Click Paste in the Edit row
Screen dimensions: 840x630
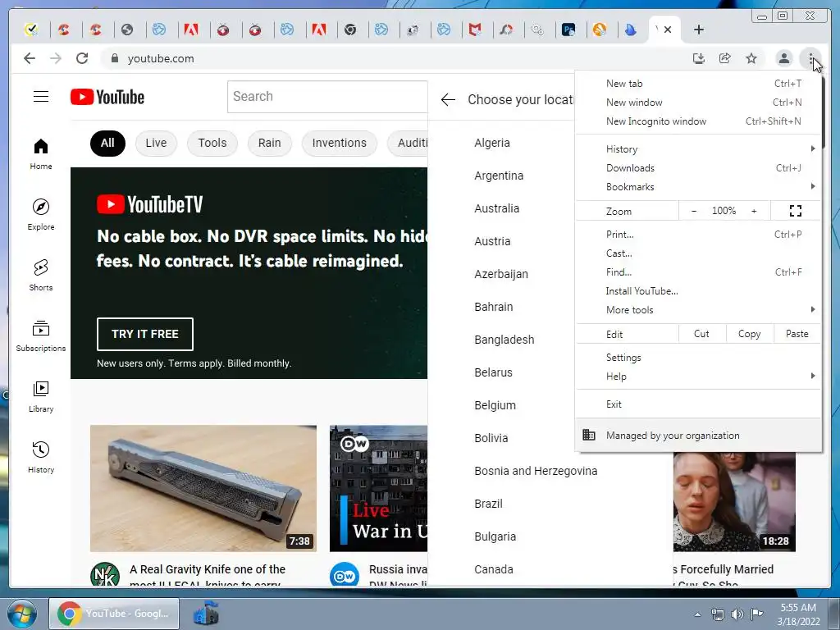(797, 334)
